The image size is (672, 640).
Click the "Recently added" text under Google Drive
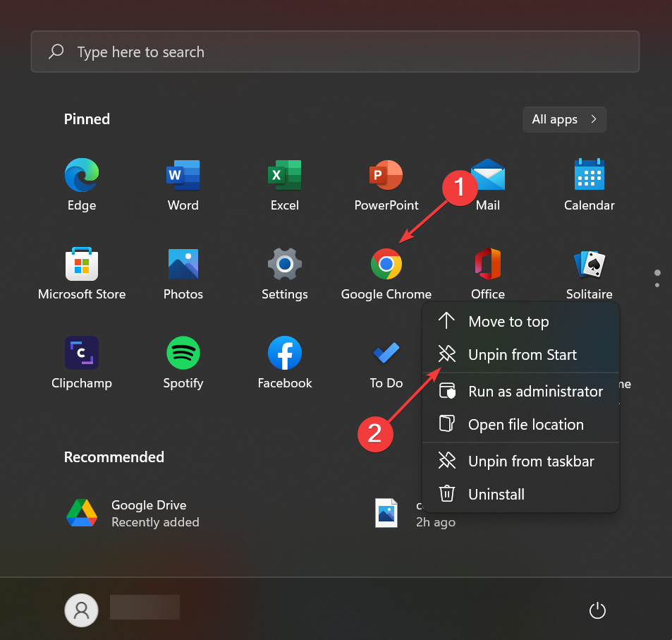(155, 522)
